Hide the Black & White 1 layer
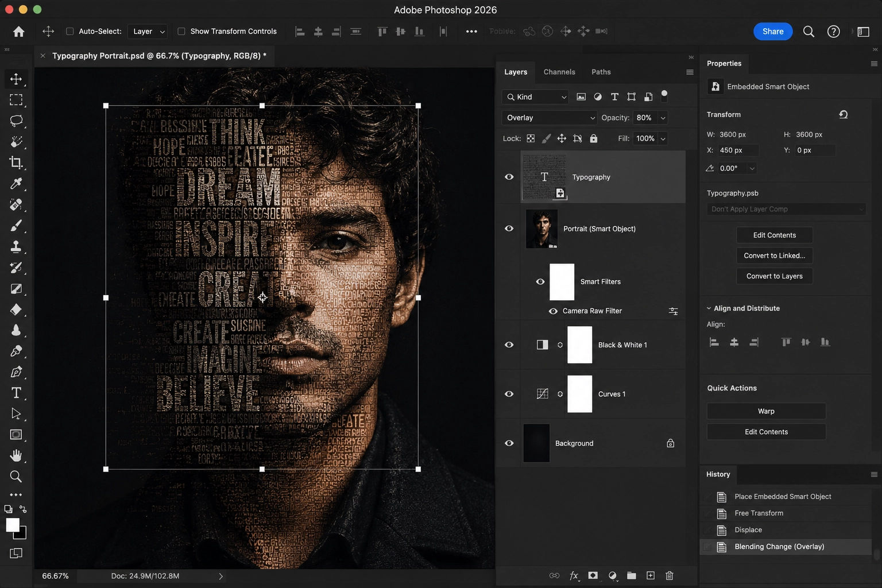 point(509,345)
